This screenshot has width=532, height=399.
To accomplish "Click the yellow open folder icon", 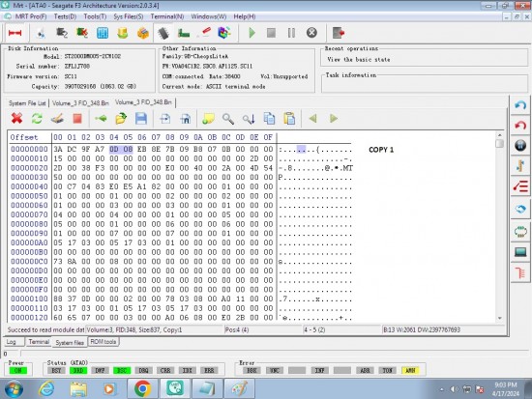I will click(x=121, y=119).
